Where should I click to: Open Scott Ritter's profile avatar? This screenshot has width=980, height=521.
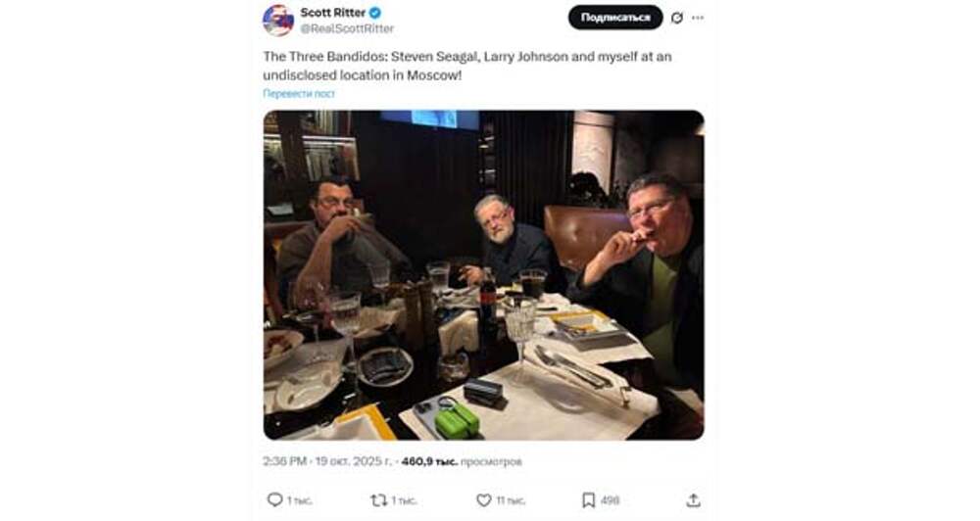point(278,20)
